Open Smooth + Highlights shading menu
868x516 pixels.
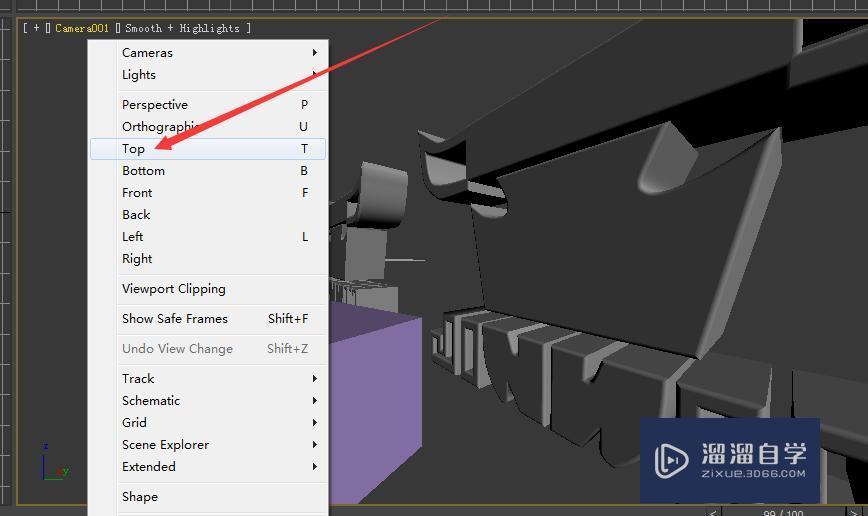(182, 28)
